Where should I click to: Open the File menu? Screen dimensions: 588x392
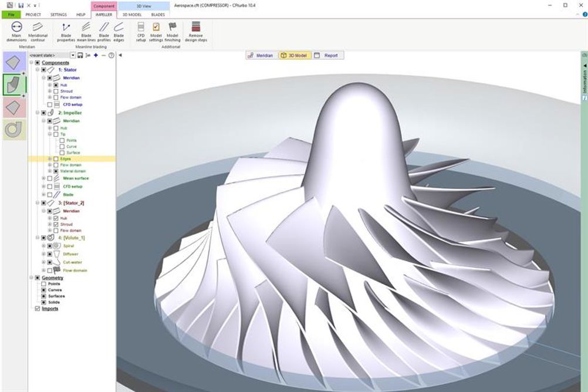pyautogui.click(x=11, y=15)
